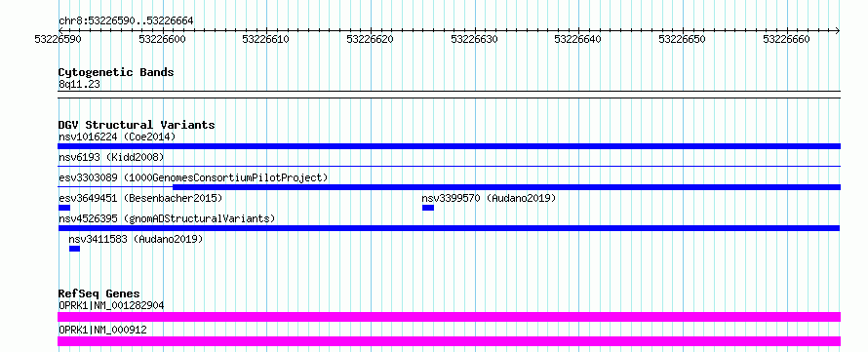Open gene label OPRK1|NM_000912
Image resolution: width=868 pixels, height=352 pixels.
[x=103, y=331]
